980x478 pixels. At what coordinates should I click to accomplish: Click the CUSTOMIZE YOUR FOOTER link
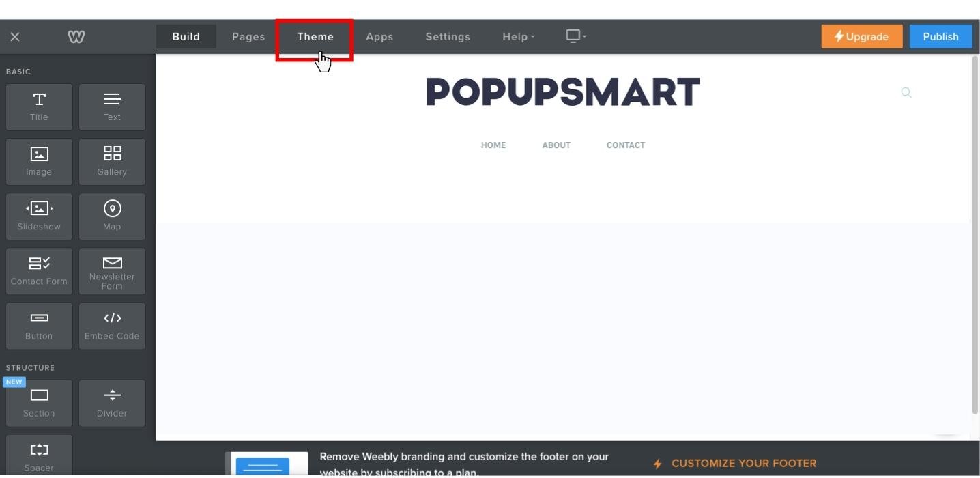point(735,464)
